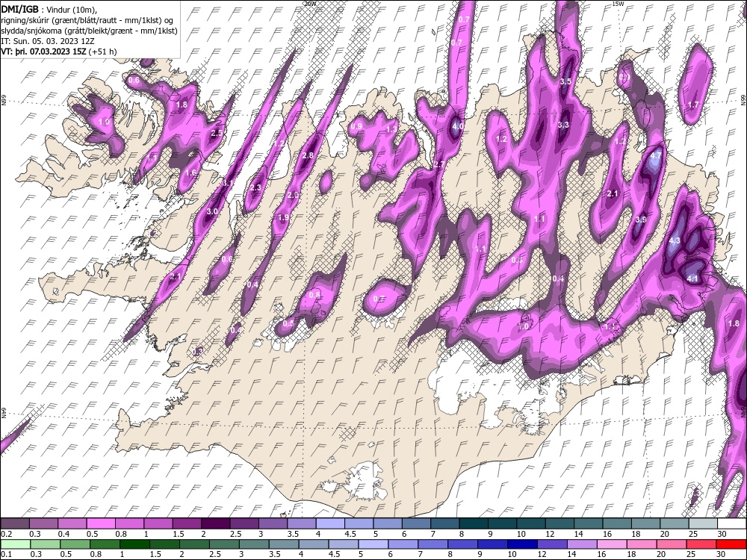
Task: Click the 3.0 precipitation value on the map
Action: pos(212,211)
